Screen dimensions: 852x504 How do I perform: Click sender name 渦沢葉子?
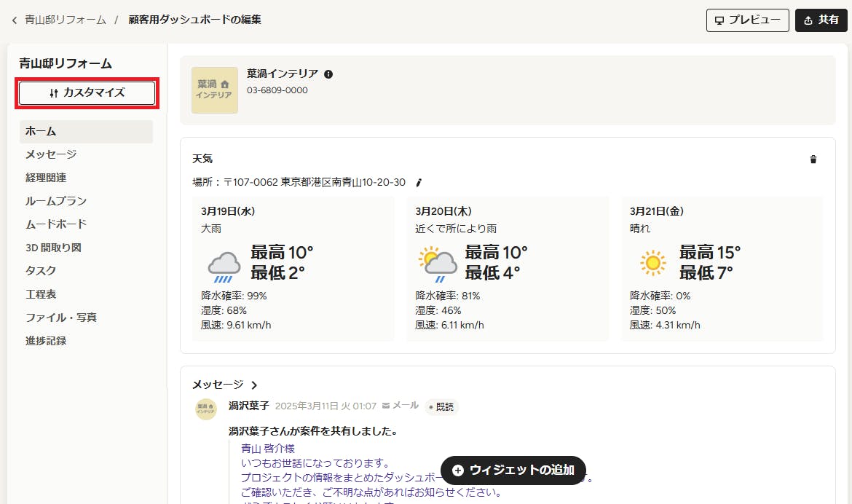[249, 406]
